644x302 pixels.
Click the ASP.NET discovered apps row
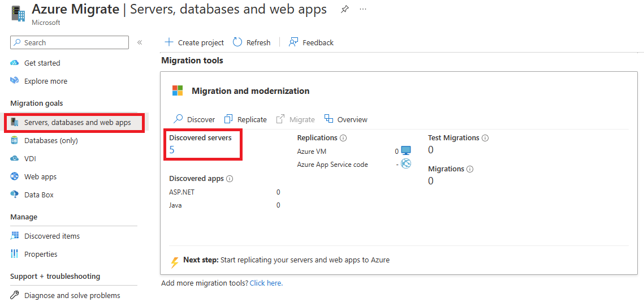click(224, 192)
